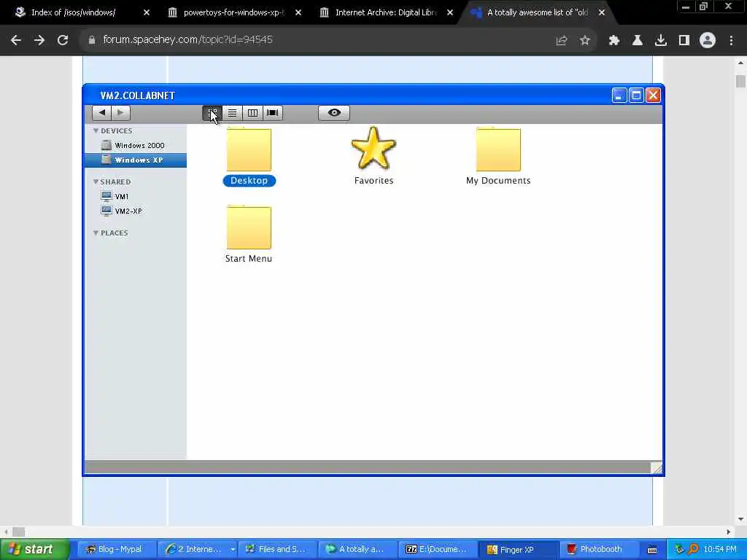This screenshot has width=747, height=560.
Task: Collapse the SHARED section
Action: coord(96,182)
